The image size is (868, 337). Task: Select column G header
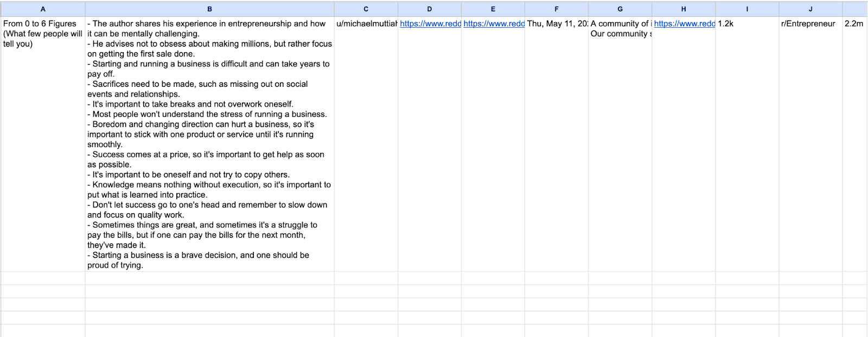pos(620,9)
